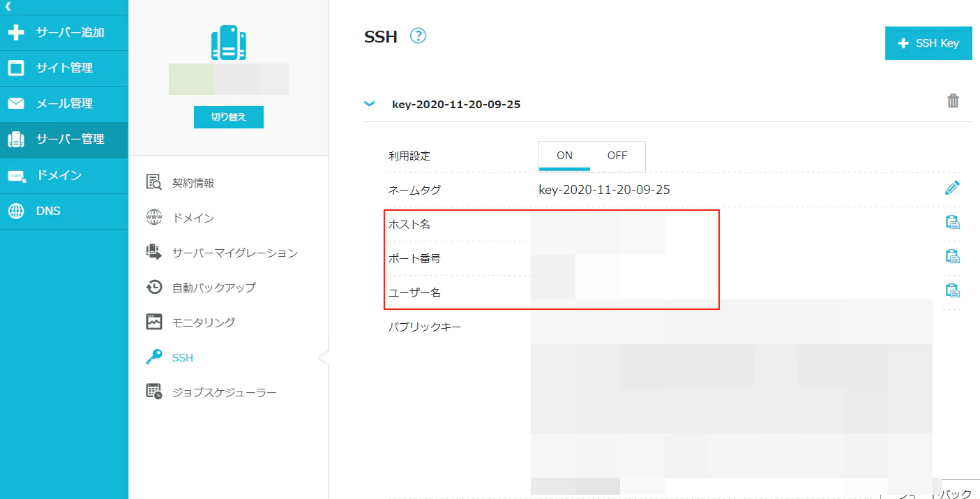
Task: Click the envelope icon for メール管理
Action: click(x=16, y=104)
